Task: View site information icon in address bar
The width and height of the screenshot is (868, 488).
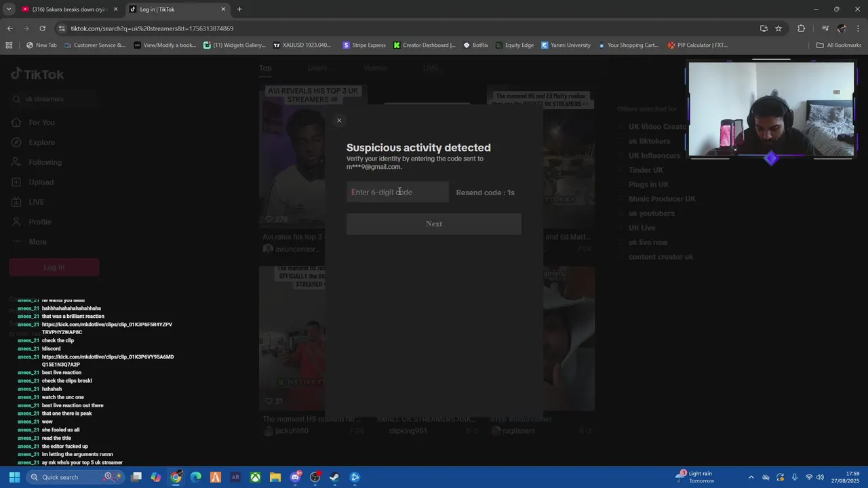Action: click(62, 28)
